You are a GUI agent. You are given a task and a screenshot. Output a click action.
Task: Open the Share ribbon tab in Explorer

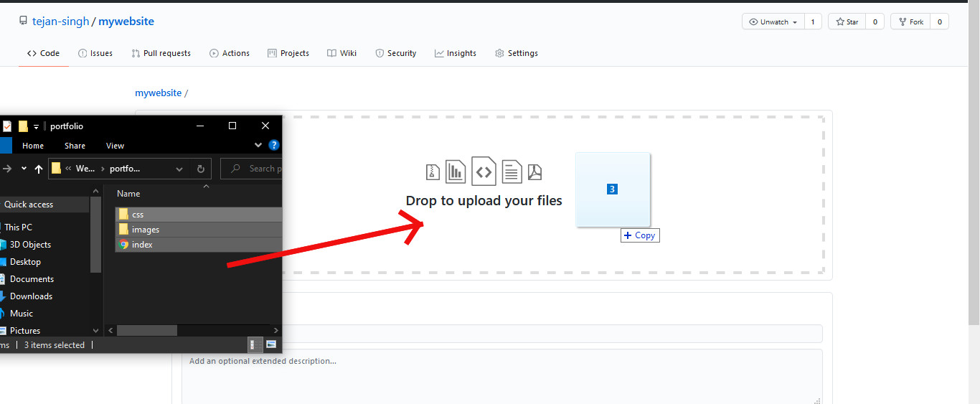(75, 146)
